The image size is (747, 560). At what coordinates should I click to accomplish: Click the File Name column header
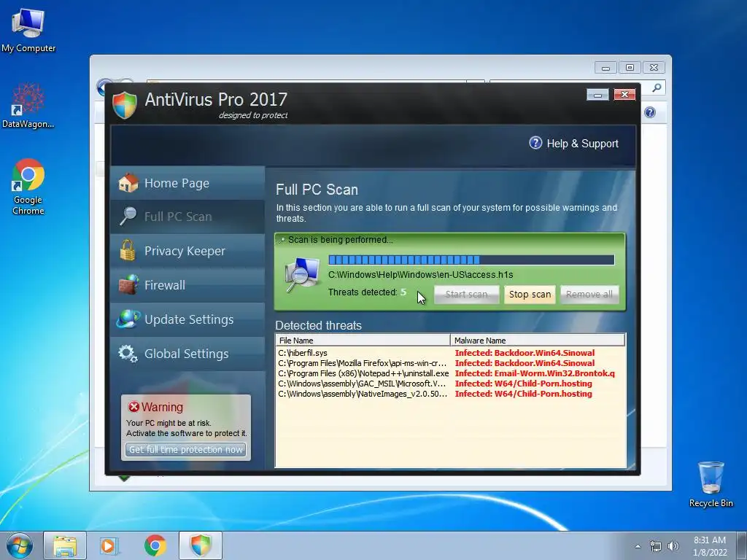coord(363,340)
